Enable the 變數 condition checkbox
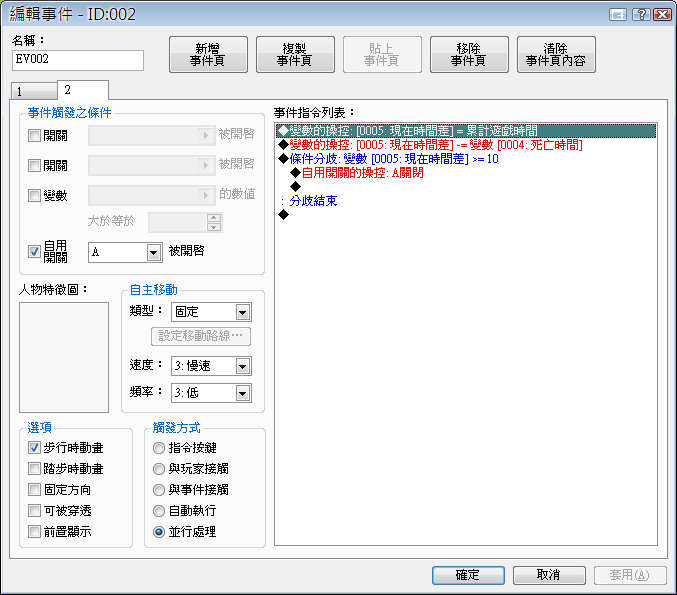Screen dimensions: 677x595 point(34,196)
